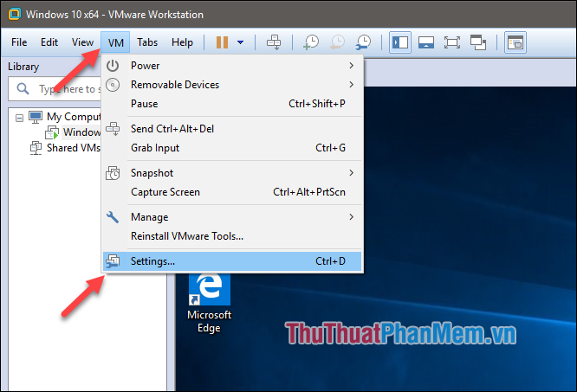The height and width of the screenshot is (392, 577).
Task: Click the Shared VMs icon
Action: 36,148
